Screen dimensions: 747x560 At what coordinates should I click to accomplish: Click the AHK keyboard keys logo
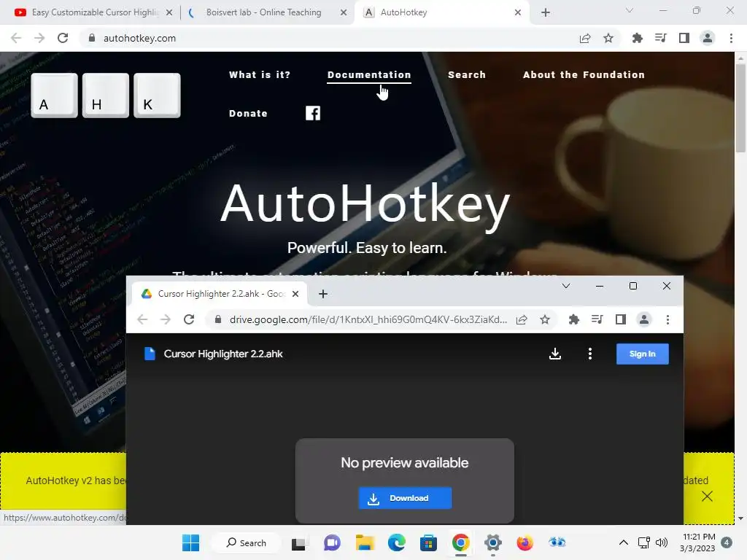[x=106, y=96]
